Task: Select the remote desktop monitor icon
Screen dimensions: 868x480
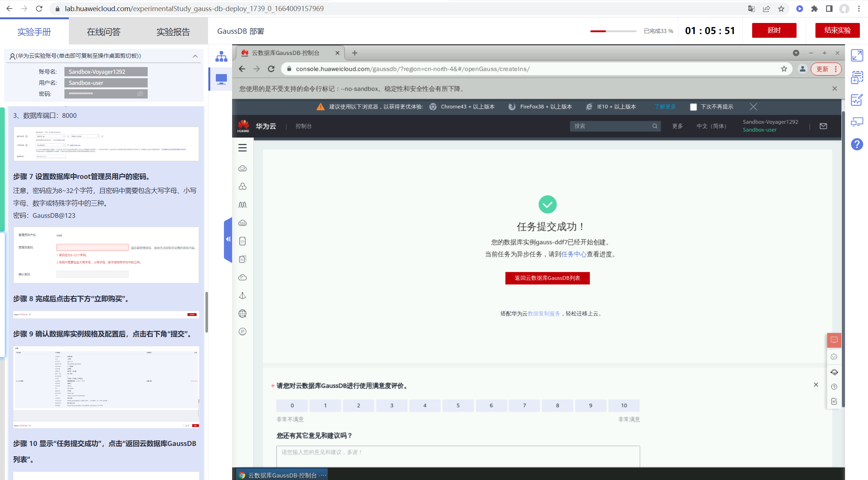Action: [x=221, y=79]
